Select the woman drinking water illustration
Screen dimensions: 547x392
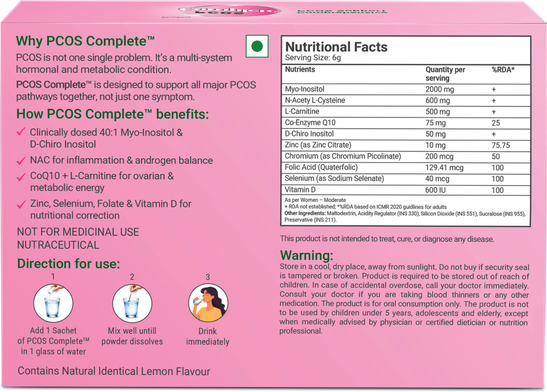(x=208, y=303)
